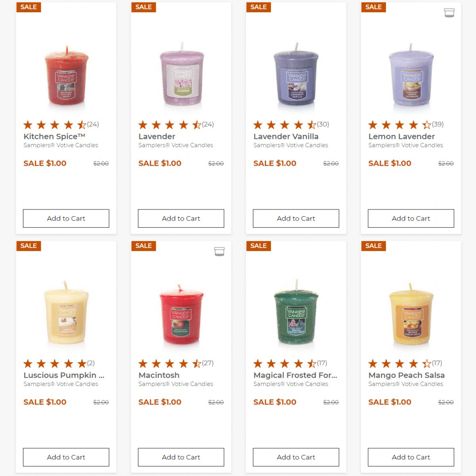This screenshot has height=476, width=476.
Task: Add Macintosh candle to cart
Action: click(181, 457)
